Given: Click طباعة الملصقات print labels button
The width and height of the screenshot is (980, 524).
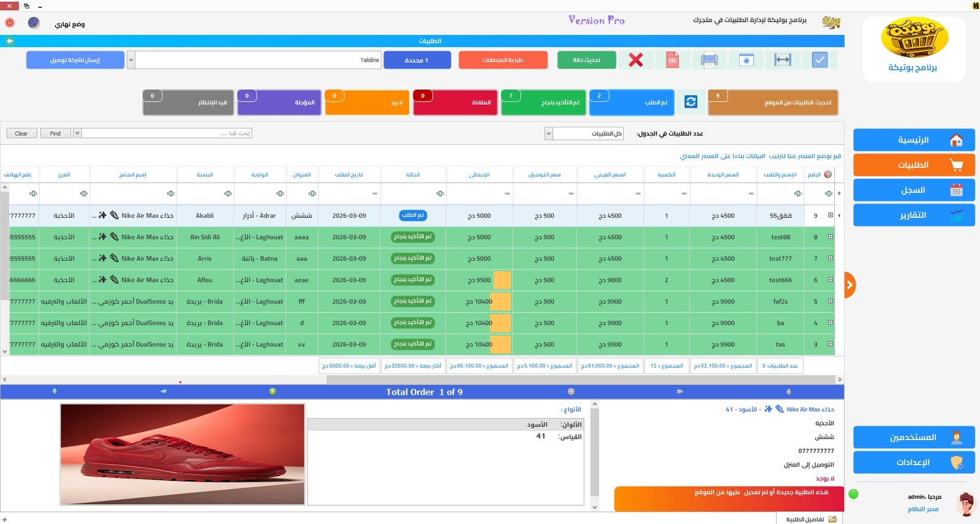Looking at the screenshot, I should click(x=503, y=60).
